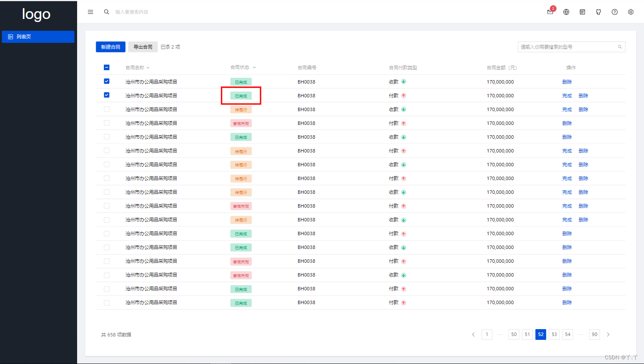Click 170,000,000 in the last row
The width and height of the screenshot is (644, 364).
(500, 302)
